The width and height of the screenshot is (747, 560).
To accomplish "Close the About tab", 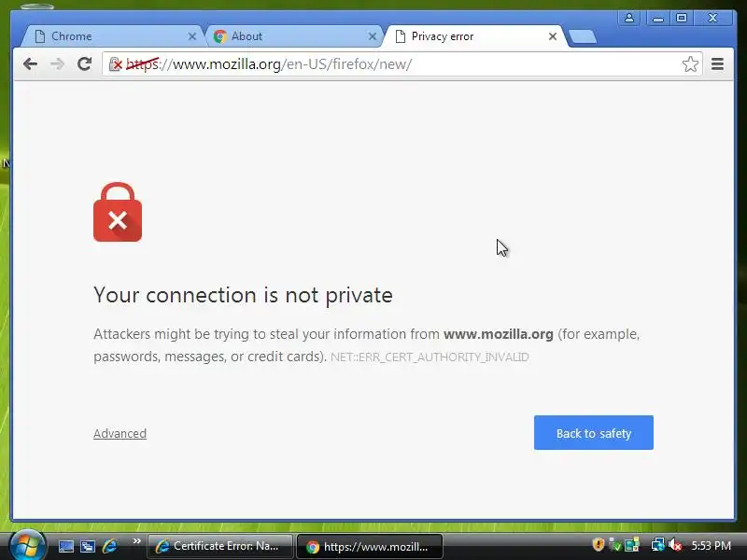I will 373,36.
